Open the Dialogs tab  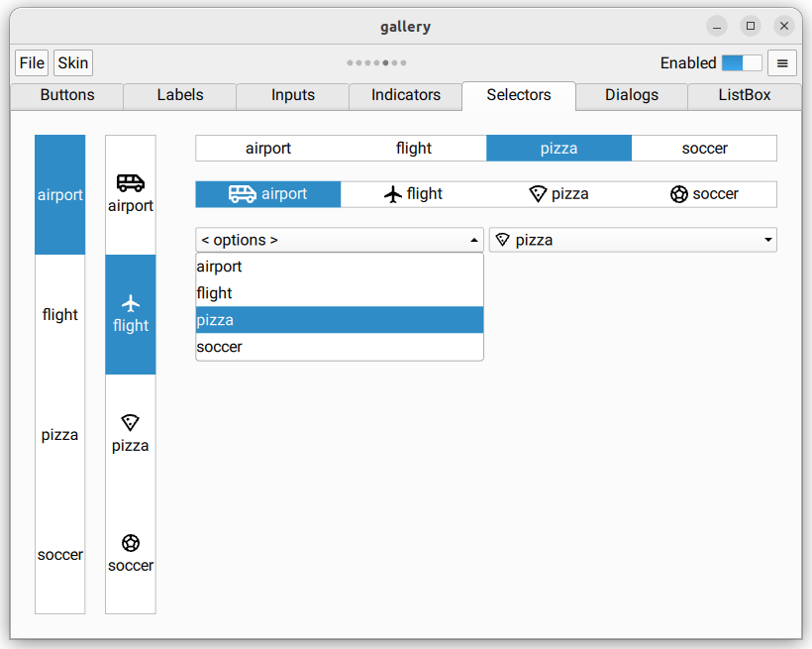pyautogui.click(x=632, y=95)
